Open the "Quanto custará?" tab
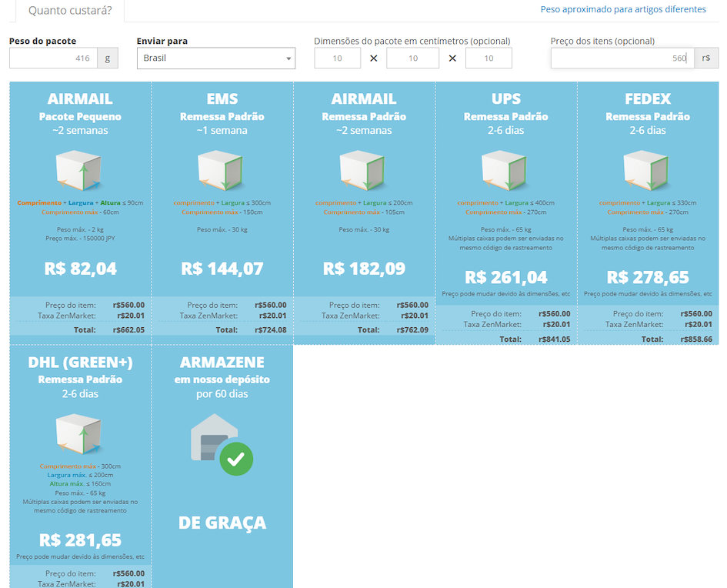This screenshot has width=727, height=588. pyautogui.click(x=70, y=10)
